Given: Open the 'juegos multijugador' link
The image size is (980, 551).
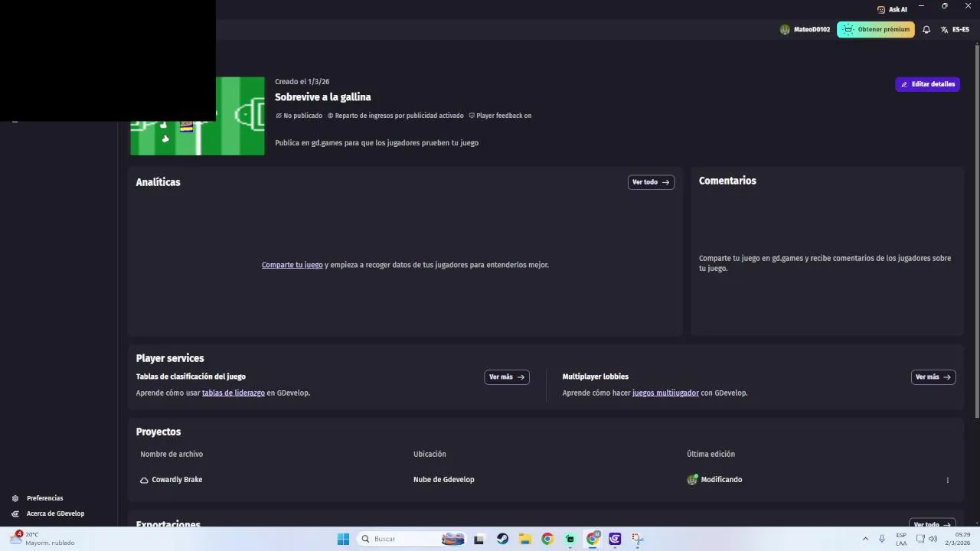Looking at the screenshot, I should pos(665,393).
